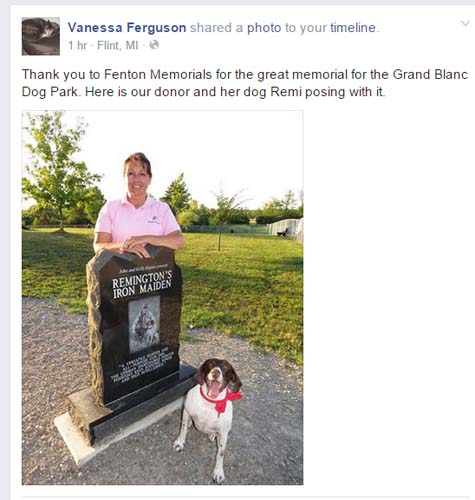Click the 'shared a' header text
475x500 pixels.
point(216,28)
